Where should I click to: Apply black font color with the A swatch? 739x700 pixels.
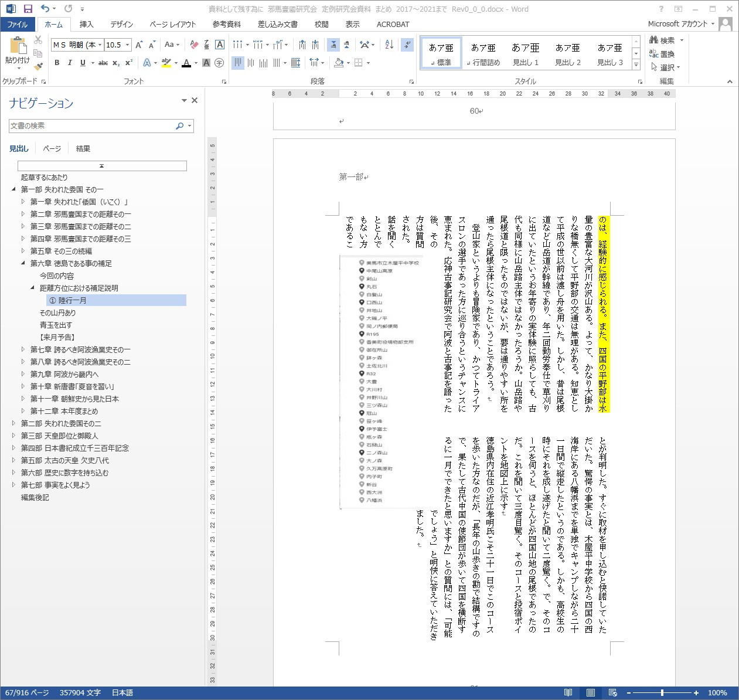pyautogui.click(x=186, y=63)
